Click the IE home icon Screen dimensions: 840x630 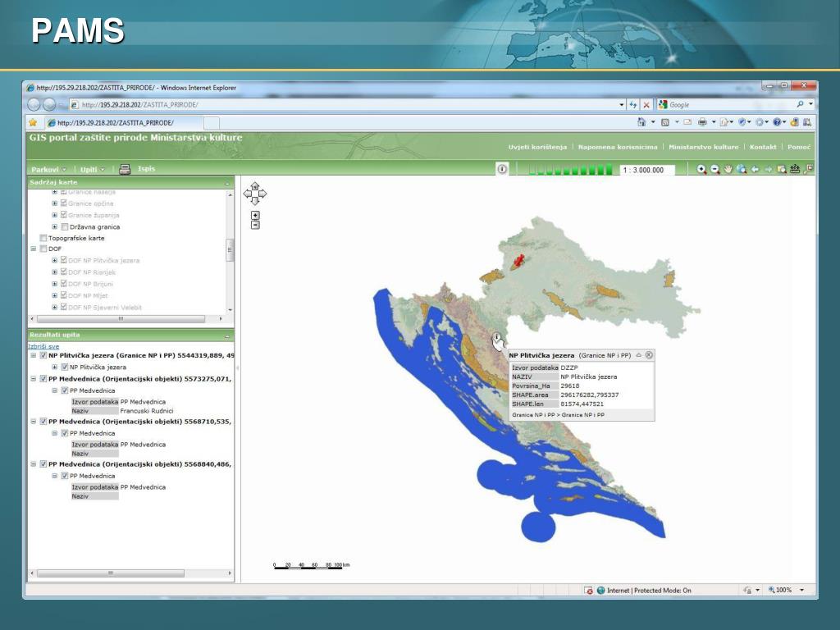(x=641, y=123)
